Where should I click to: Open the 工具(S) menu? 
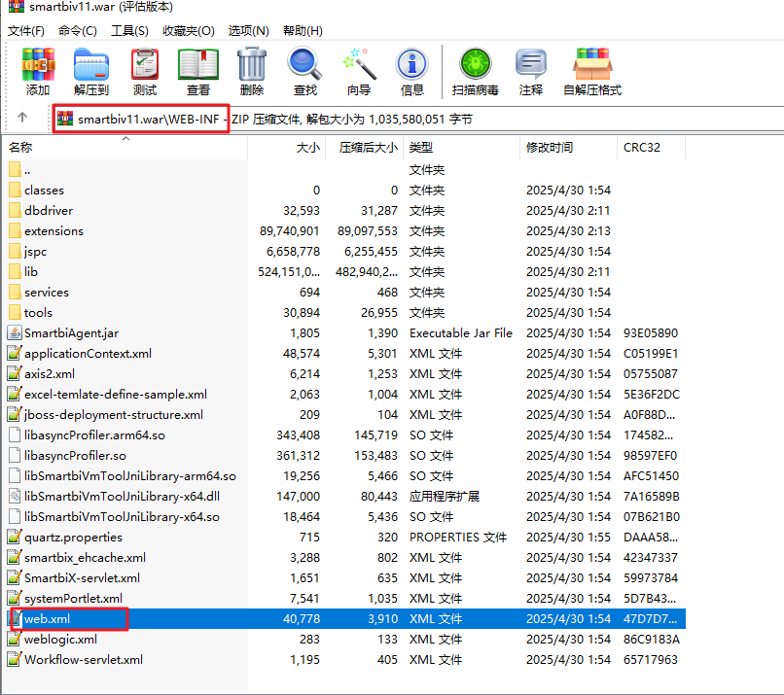click(x=129, y=31)
